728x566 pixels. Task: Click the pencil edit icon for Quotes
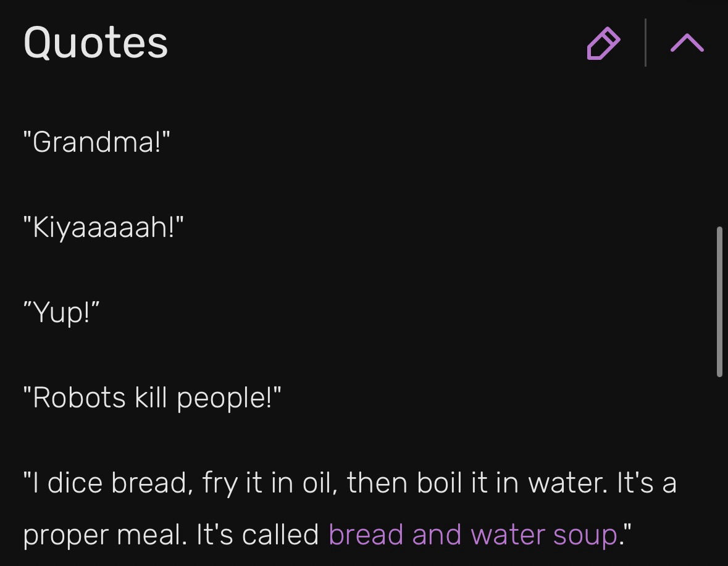coord(603,43)
